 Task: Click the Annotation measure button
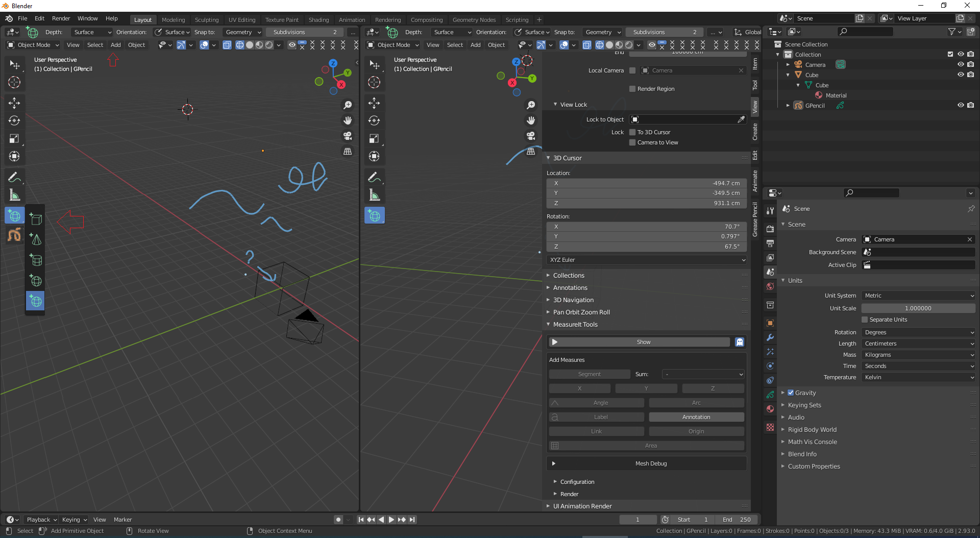(x=696, y=417)
